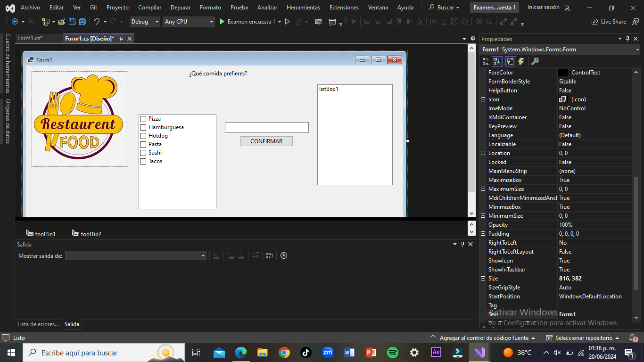Show events with the lightning bolt icon
The image size is (644, 362).
pyautogui.click(x=521, y=61)
